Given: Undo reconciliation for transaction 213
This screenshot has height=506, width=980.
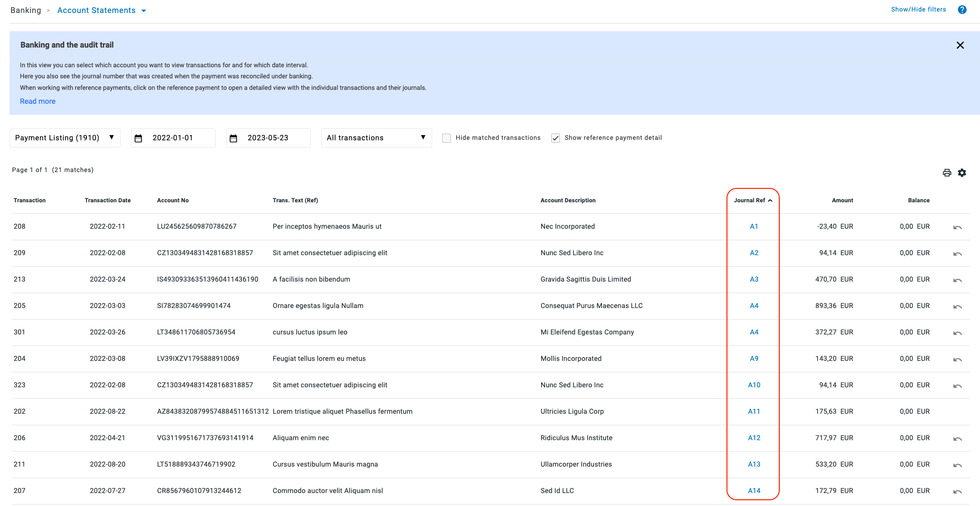Looking at the screenshot, I should pos(957,280).
